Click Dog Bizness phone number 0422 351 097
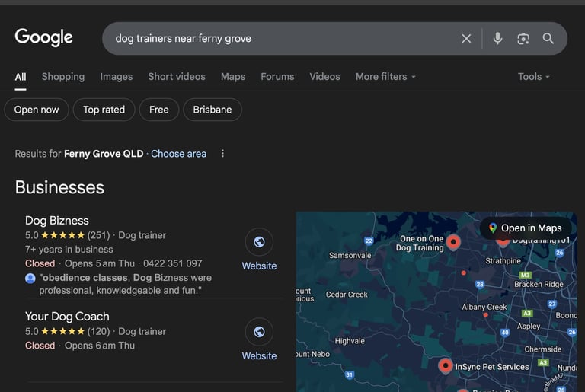Image resolution: width=585 pixels, height=392 pixels. pos(173,263)
